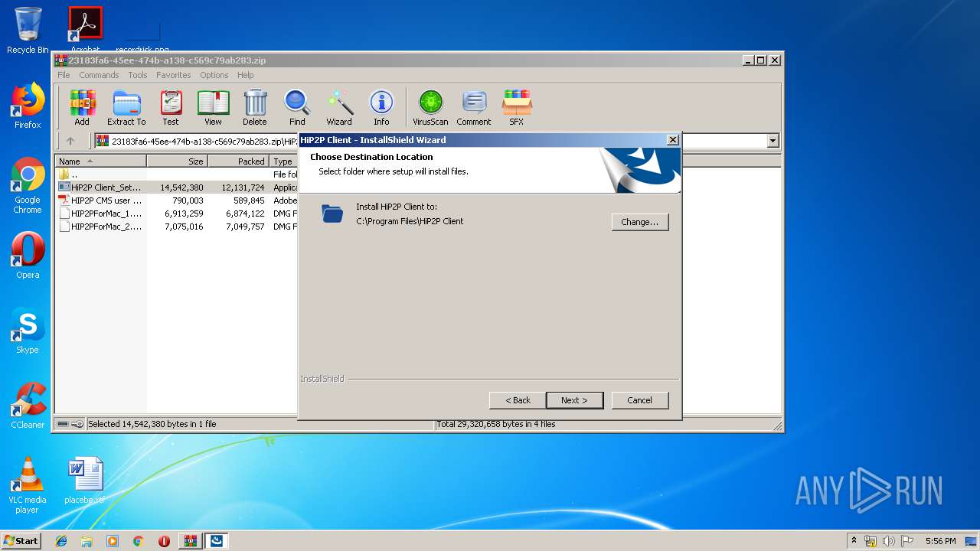
Task: Open VLC media player desktop shortcut
Action: pos(28,485)
